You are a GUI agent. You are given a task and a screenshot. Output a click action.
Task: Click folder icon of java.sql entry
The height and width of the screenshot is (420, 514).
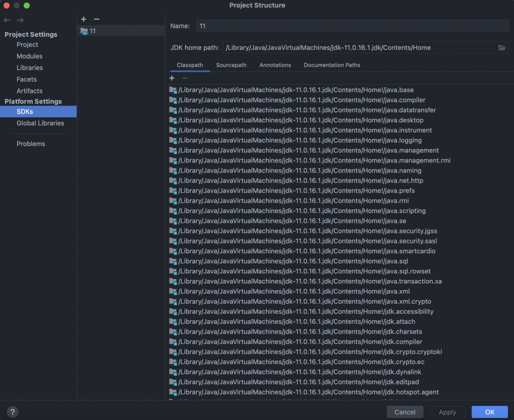point(173,261)
